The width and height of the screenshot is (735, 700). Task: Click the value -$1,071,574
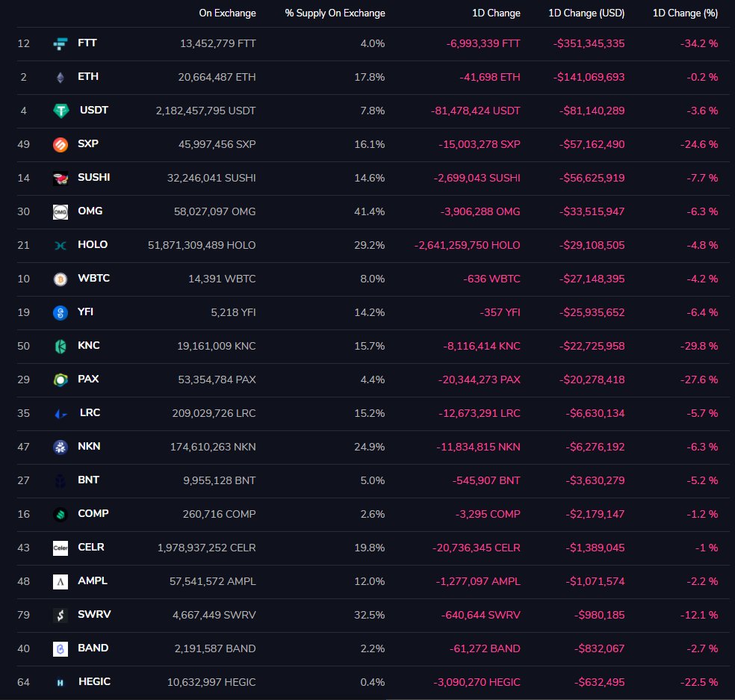point(595,582)
